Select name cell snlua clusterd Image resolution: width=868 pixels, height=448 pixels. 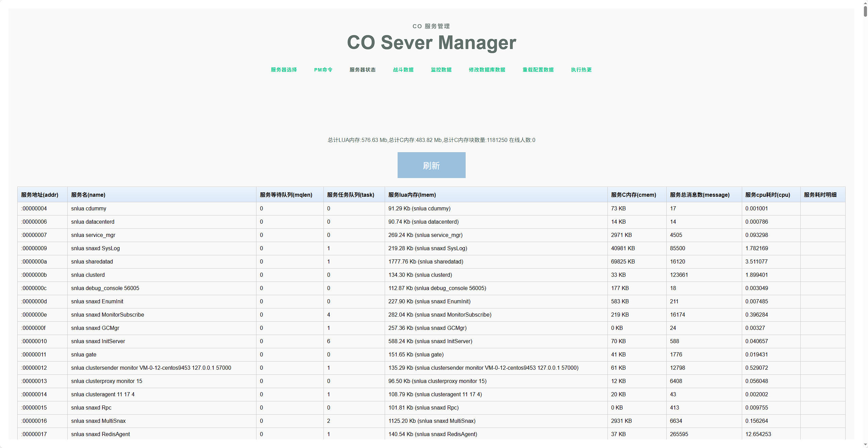tap(162, 275)
